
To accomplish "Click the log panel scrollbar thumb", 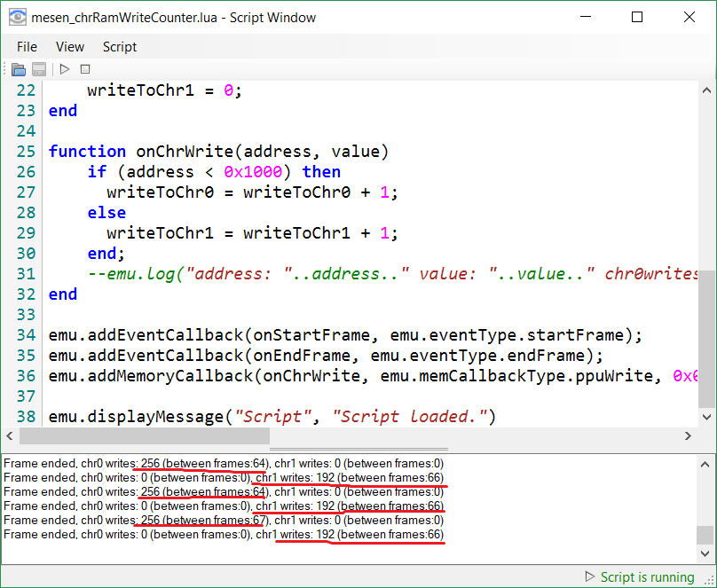I will pyautogui.click(x=705, y=535).
